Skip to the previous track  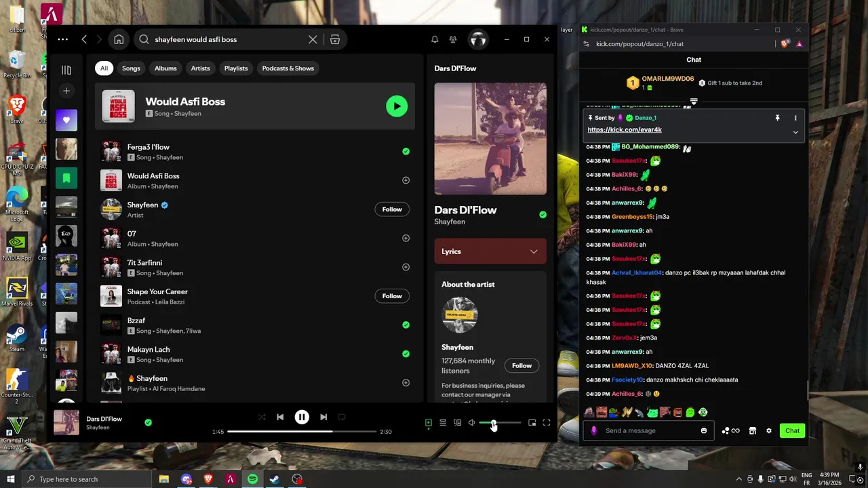click(280, 417)
